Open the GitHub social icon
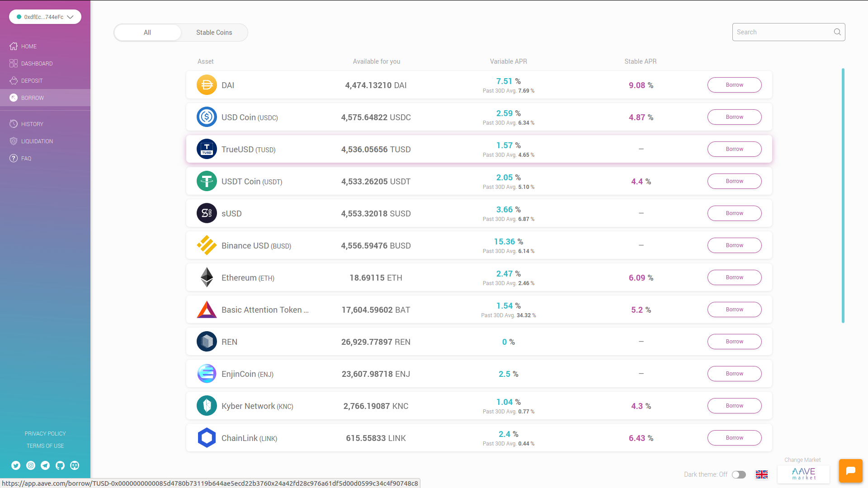Image resolution: width=868 pixels, height=488 pixels. pyautogui.click(x=60, y=465)
